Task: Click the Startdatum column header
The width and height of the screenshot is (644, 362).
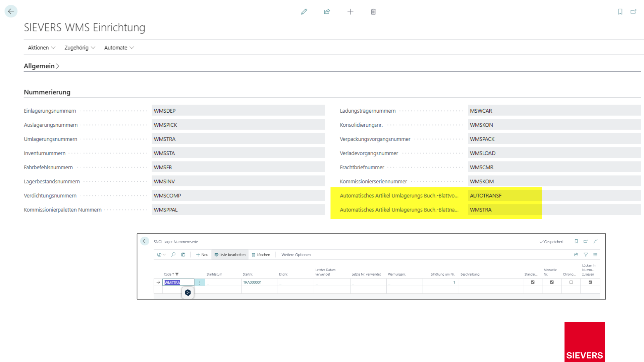Action: pyautogui.click(x=214, y=274)
